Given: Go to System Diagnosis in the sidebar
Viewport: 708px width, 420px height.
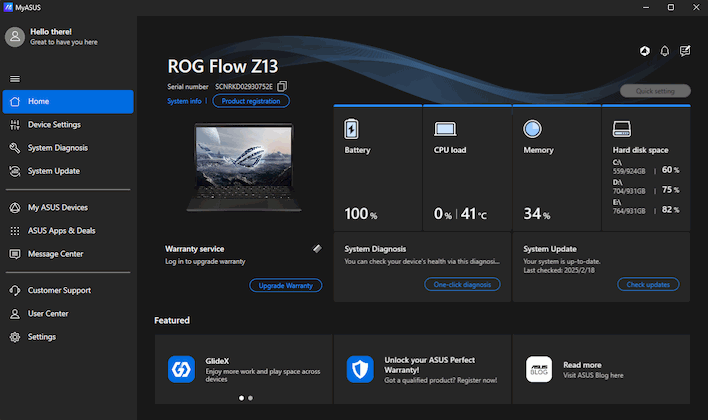Looking at the screenshot, I should (x=57, y=148).
